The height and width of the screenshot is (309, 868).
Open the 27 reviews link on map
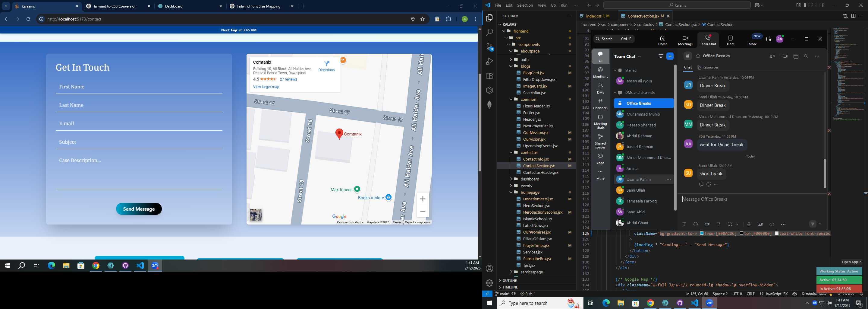coord(288,79)
